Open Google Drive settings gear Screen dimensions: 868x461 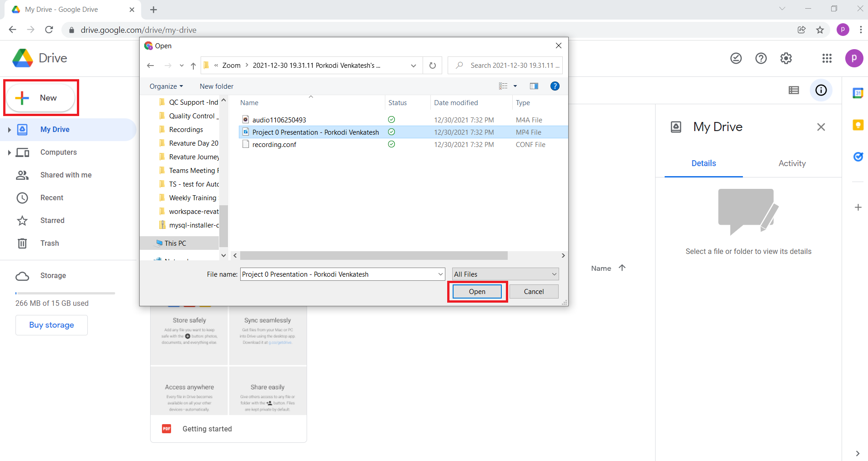786,58
